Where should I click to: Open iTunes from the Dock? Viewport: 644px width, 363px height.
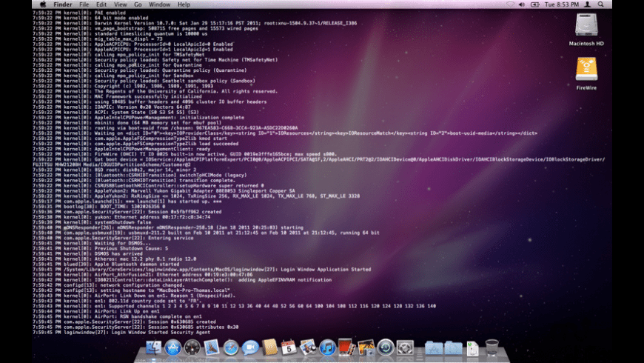(x=327, y=347)
